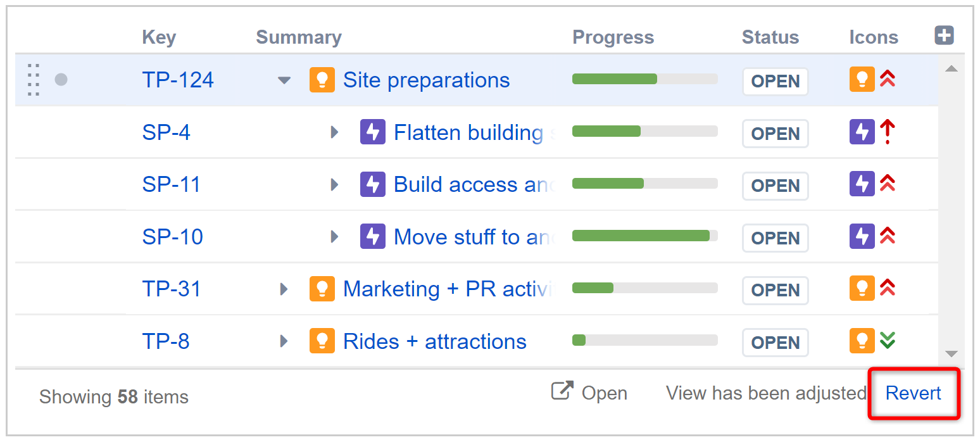
Task: Click the scrollbar down arrow
Action: click(x=951, y=354)
